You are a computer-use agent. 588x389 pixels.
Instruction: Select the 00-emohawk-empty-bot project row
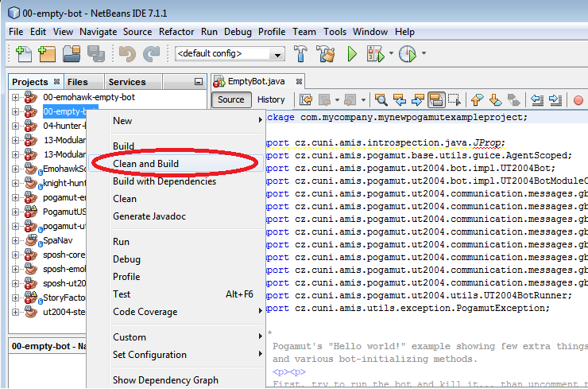pos(89,98)
